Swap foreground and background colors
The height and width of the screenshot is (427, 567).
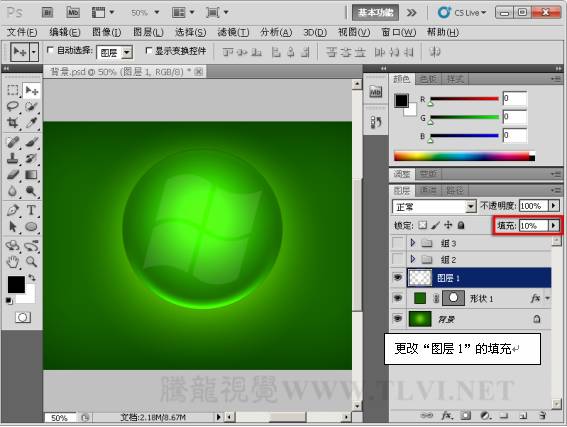(x=32, y=278)
